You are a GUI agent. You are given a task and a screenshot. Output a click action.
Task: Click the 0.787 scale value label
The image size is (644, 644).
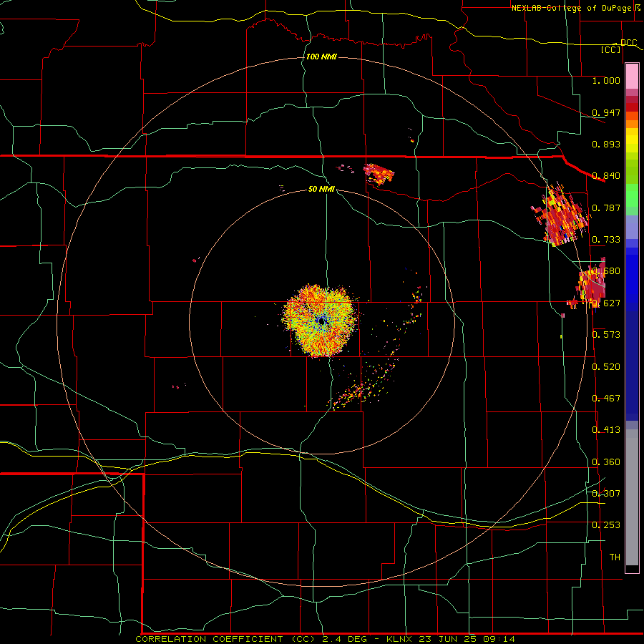[x=606, y=208]
